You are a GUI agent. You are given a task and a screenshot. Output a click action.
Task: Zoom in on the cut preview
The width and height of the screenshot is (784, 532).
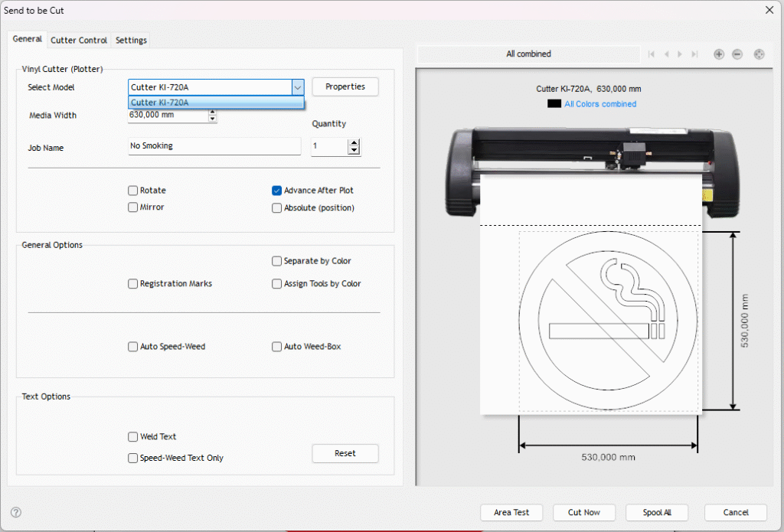[x=719, y=54]
